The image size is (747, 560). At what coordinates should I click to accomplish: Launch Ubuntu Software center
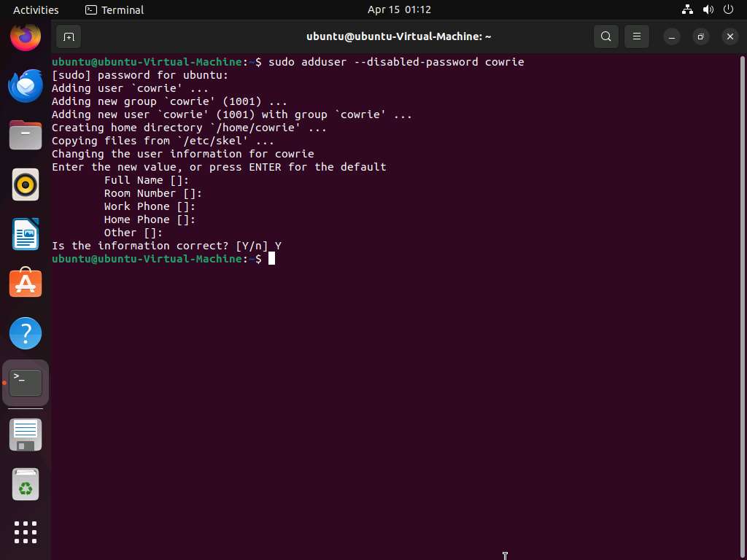[26, 283]
